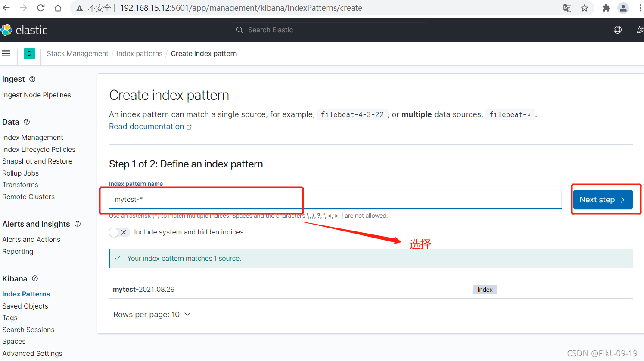Open the browser three-dot menu
Viewport: 644px width, 361px height.
[x=641, y=8]
